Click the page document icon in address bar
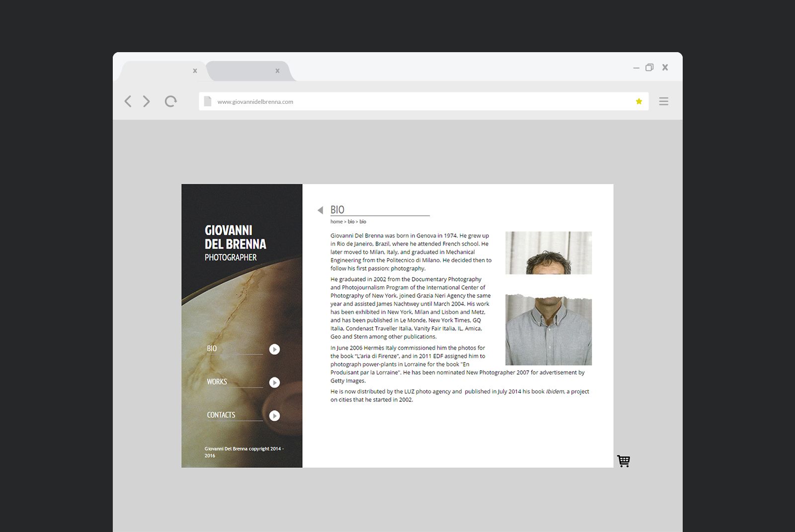The width and height of the screenshot is (795, 532). pos(208,101)
